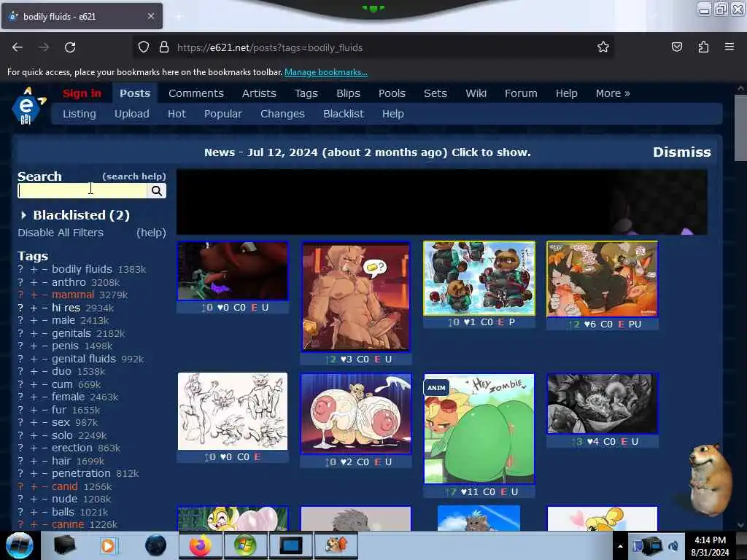Image resolution: width=747 pixels, height=560 pixels.
Task: Show the news via 'Click to show'
Action: tap(491, 152)
